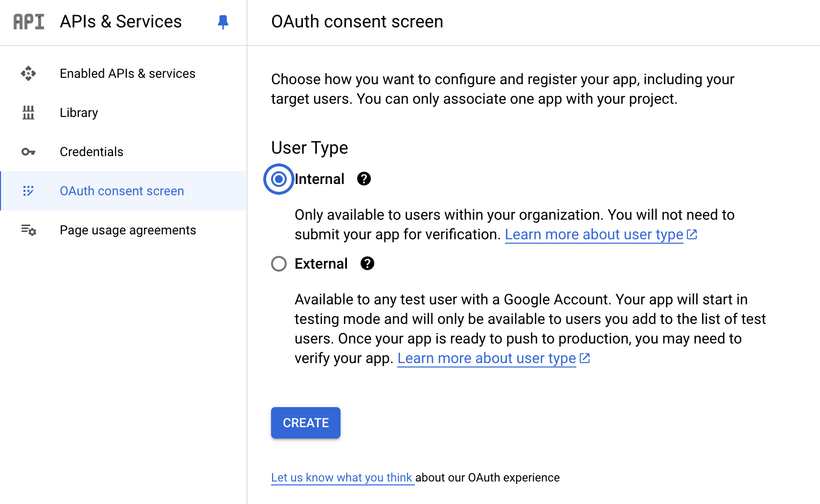The height and width of the screenshot is (504, 820).
Task: Select the External user type radio button
Action: click(278, 264)
